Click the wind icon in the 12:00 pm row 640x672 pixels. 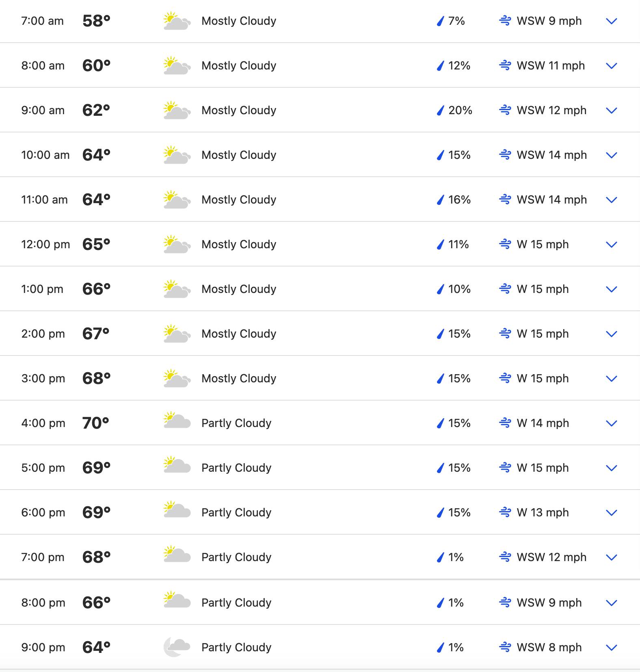coord(505,244)
